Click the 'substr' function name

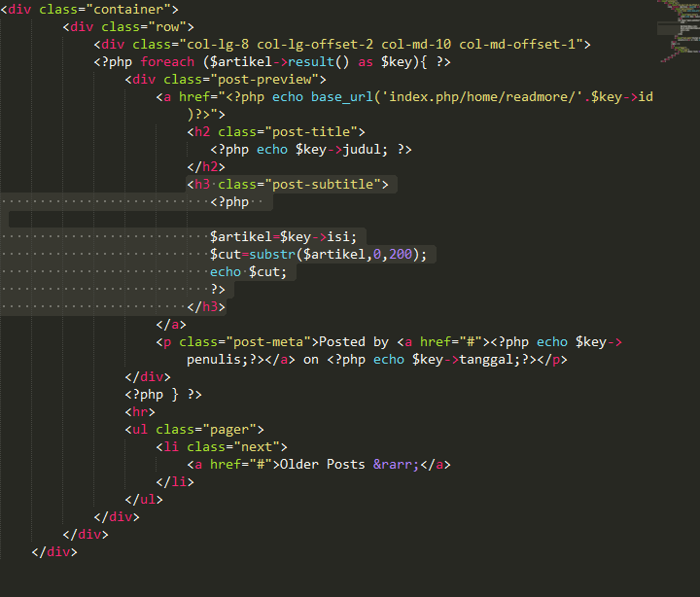click(x=272, y=254)
